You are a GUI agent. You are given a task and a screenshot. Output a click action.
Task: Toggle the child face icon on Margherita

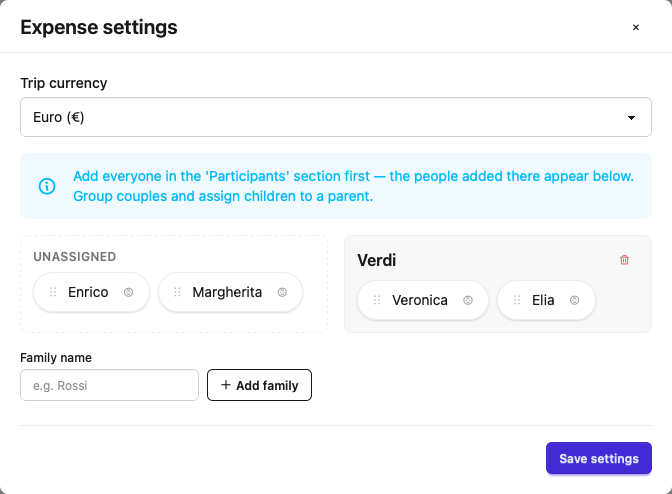[x=282, y=292]
